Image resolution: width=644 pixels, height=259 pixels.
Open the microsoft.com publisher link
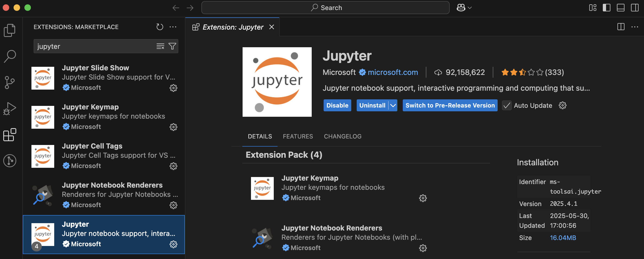[x=393, y=72]
